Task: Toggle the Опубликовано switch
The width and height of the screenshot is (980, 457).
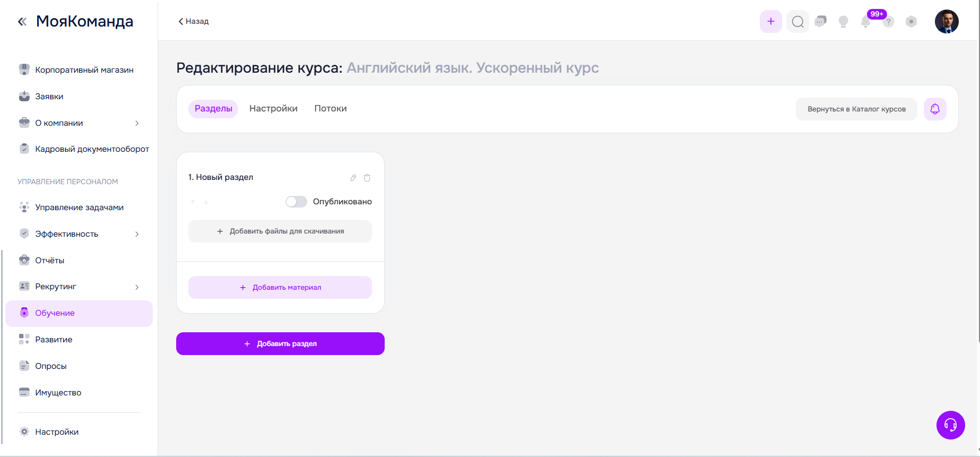Action: [296, 202]
